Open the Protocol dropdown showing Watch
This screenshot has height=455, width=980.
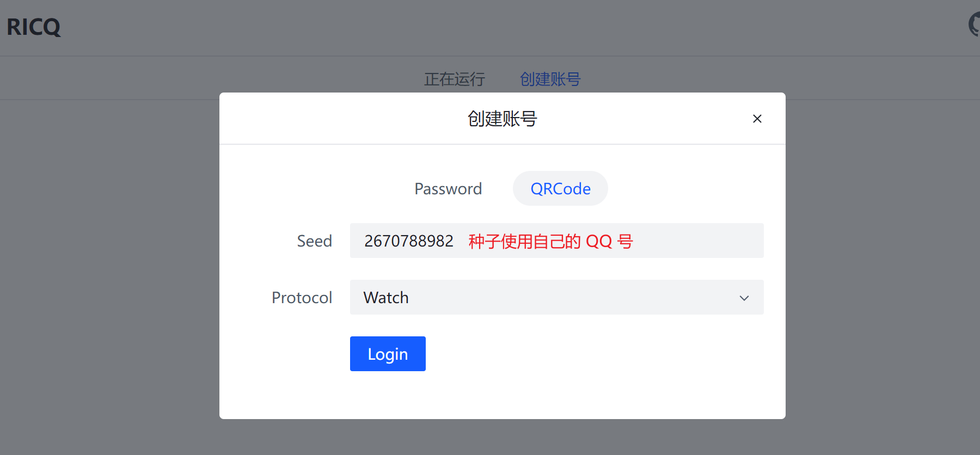pyautogui.click(x=556, y=297)
